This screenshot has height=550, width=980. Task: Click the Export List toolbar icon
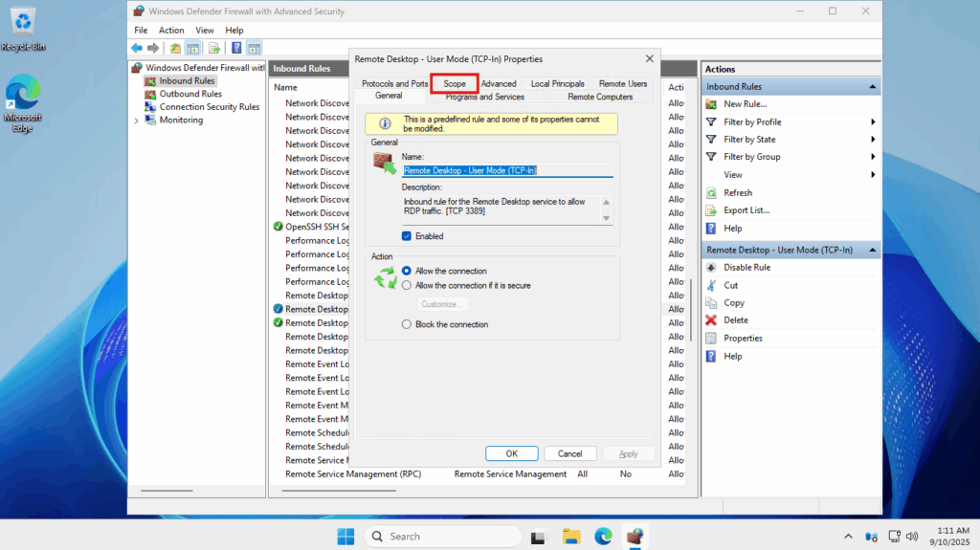click(213, 48)
